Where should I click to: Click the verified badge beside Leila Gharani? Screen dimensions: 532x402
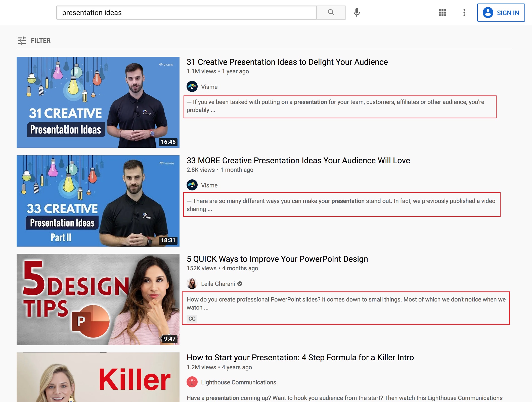coord(240,284)
